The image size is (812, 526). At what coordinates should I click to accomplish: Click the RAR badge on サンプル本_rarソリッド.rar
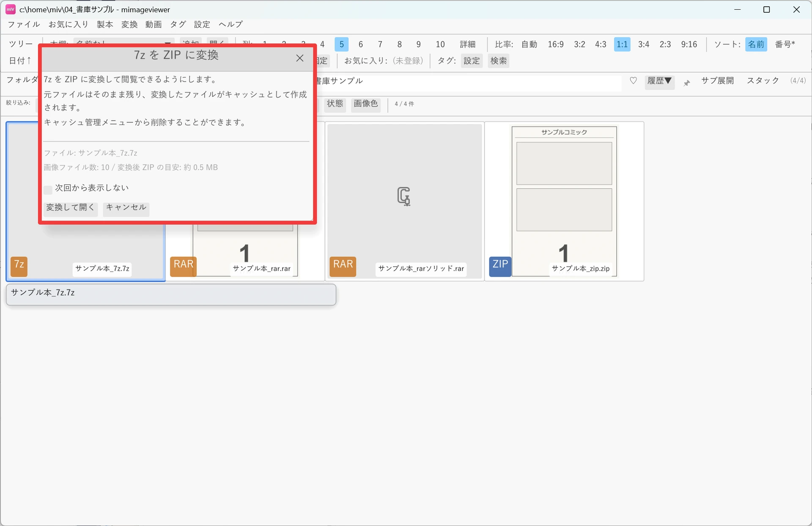[343, 267]
